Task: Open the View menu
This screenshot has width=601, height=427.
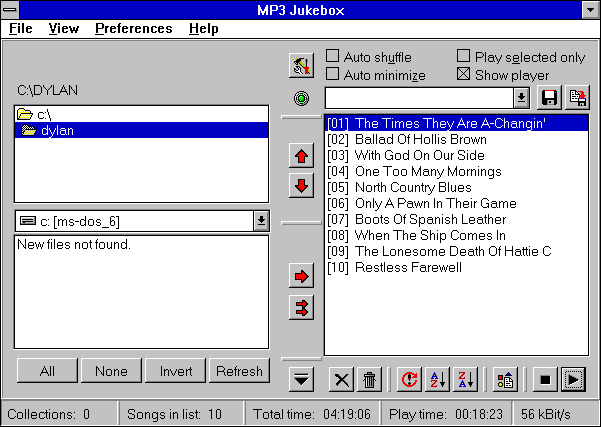Action: pos(64,28)
